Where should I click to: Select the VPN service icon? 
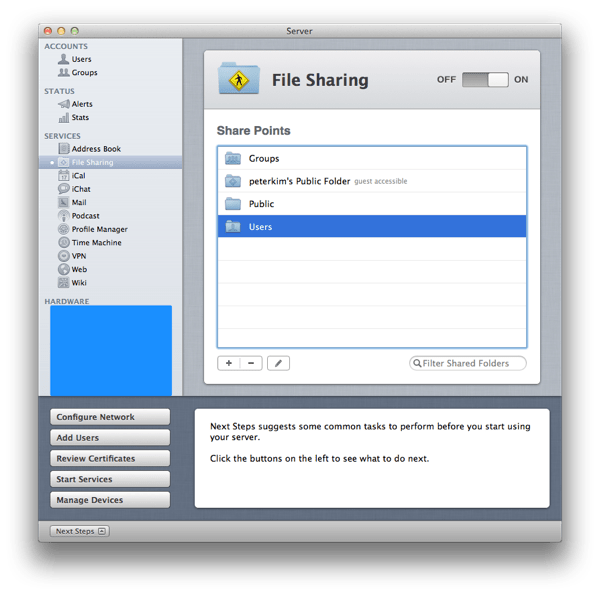(x=64, y=256)
